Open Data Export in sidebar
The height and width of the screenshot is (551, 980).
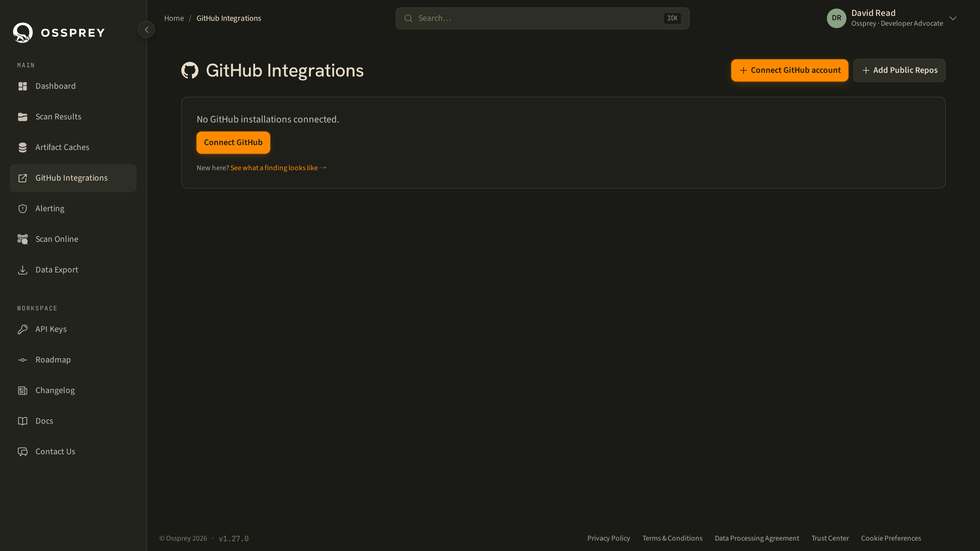click(x=73, y=270)
